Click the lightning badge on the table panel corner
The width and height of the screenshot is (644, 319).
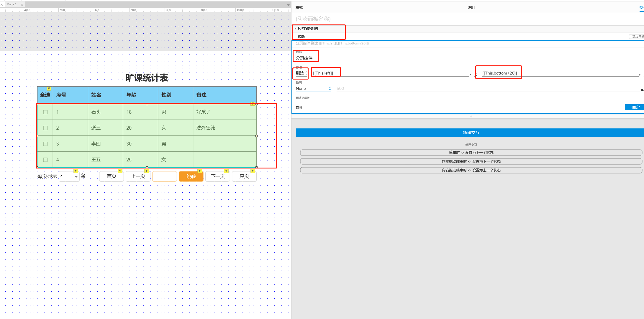[x=253, y=104]
